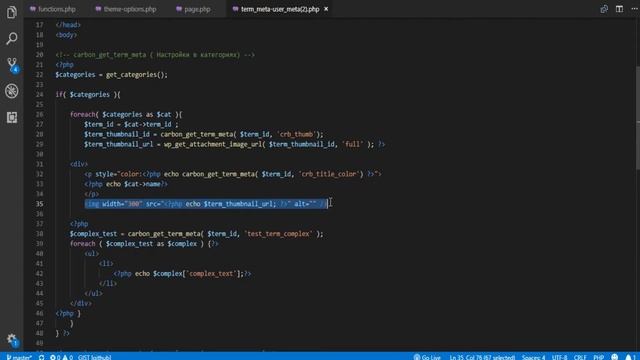Click line number 35 in the gutter
The width and height of the screenshot is (640, 360).
coord(39,204)
